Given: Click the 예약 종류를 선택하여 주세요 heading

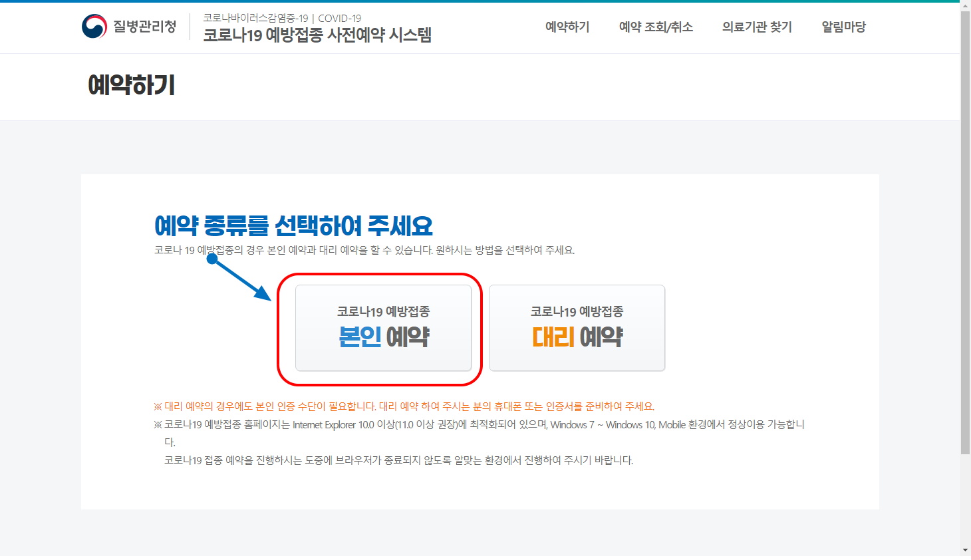Looking at the screenshot, I should point(293,226).
